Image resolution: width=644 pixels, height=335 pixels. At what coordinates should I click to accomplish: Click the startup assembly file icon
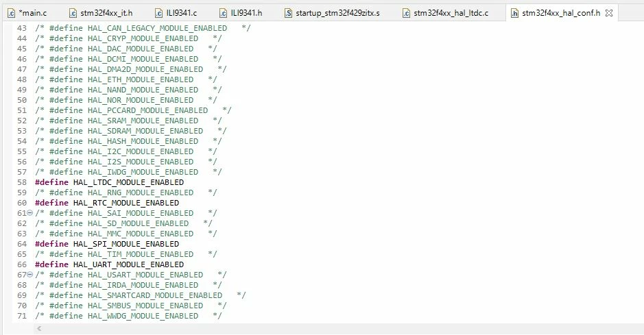pyautogui.click(x=288, y=13)
